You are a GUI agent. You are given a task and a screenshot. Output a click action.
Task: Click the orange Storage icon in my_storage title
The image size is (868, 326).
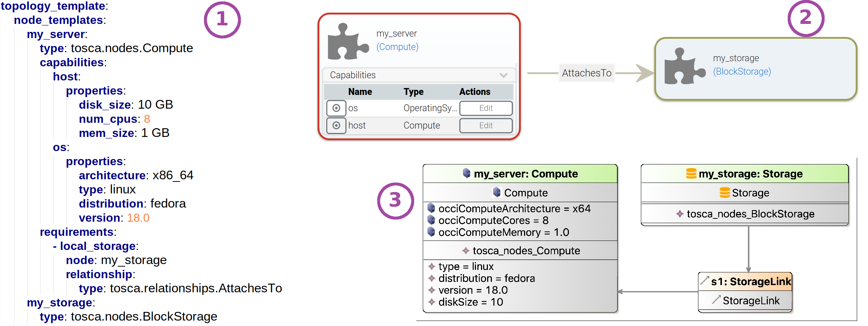pyautogui.click(x=691, y=174)
